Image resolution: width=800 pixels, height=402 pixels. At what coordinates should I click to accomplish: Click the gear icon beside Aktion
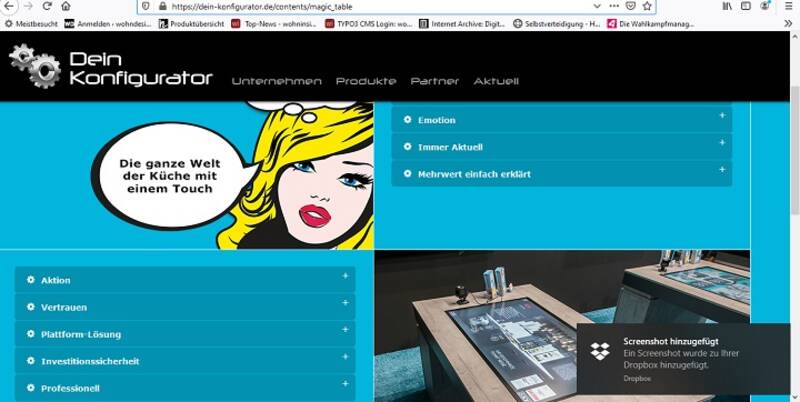31,280
